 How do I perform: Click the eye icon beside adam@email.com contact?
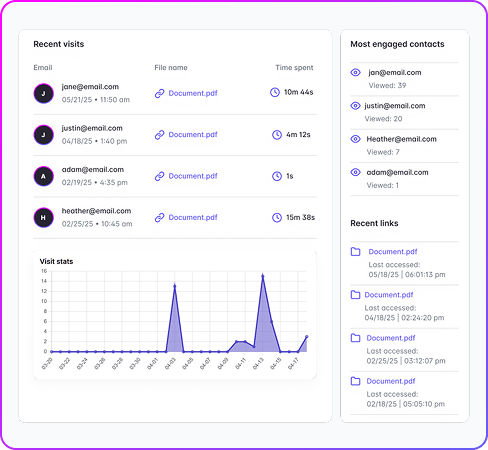coord(355,172)
